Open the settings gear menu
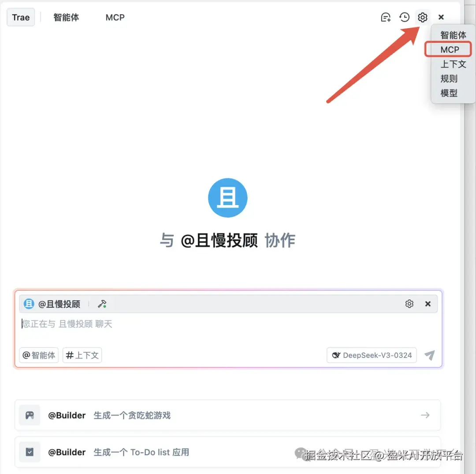The height and width of the screenshot is (474, 476). click(423, 17)
